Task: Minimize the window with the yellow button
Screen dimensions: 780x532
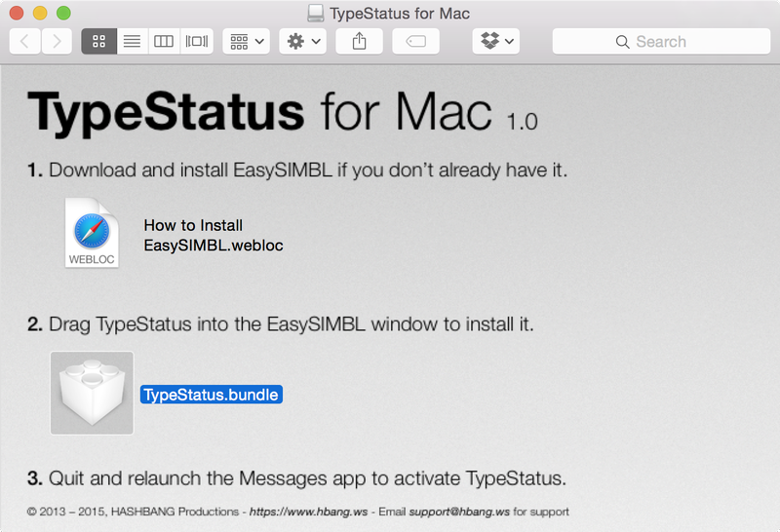Action: [x=40, y=13]
